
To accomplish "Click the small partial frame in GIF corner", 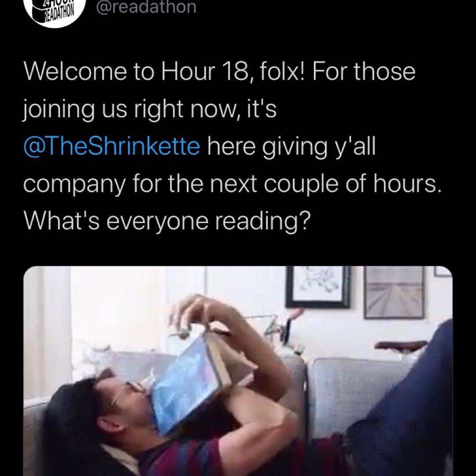I will [443, 271].
